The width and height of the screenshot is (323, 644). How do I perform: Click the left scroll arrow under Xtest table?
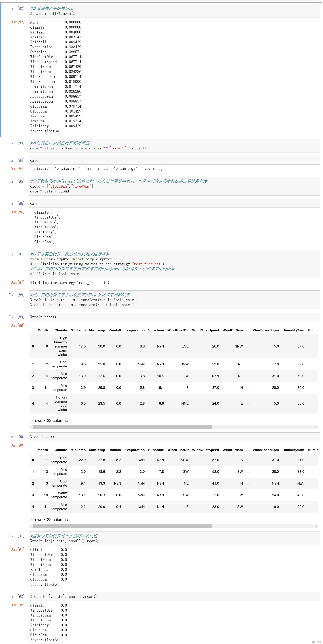pos(31,526)
